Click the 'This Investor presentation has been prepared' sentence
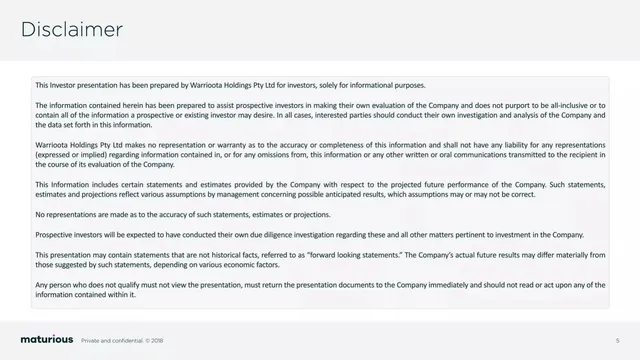The height and width of the screenshot is (360, 640). (x=230, y=85)
